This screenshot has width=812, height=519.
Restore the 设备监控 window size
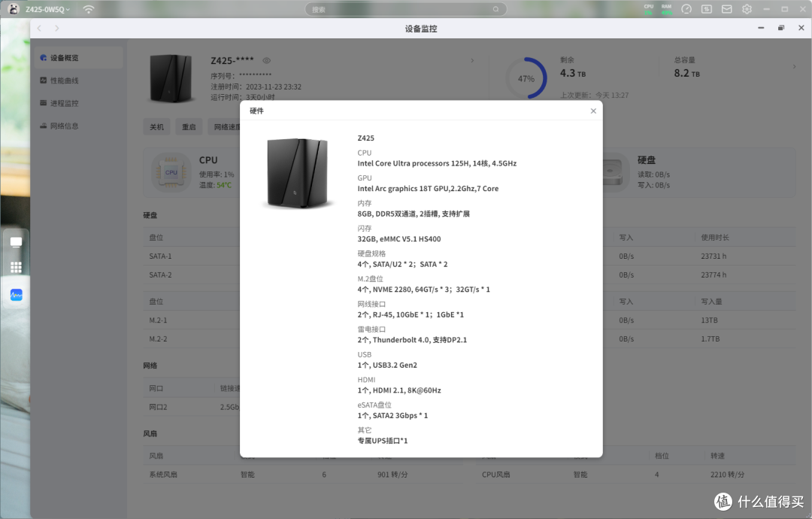coord(781,28)
